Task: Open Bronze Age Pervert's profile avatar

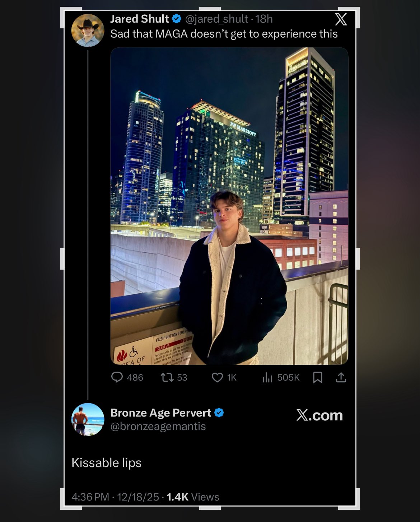Action: click(88, 419)
